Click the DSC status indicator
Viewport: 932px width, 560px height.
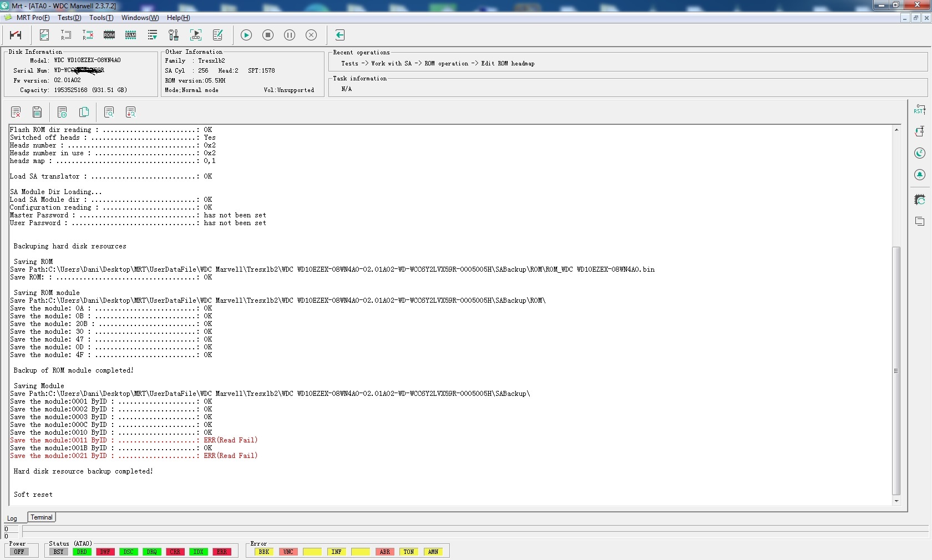(x=128, y=552)
